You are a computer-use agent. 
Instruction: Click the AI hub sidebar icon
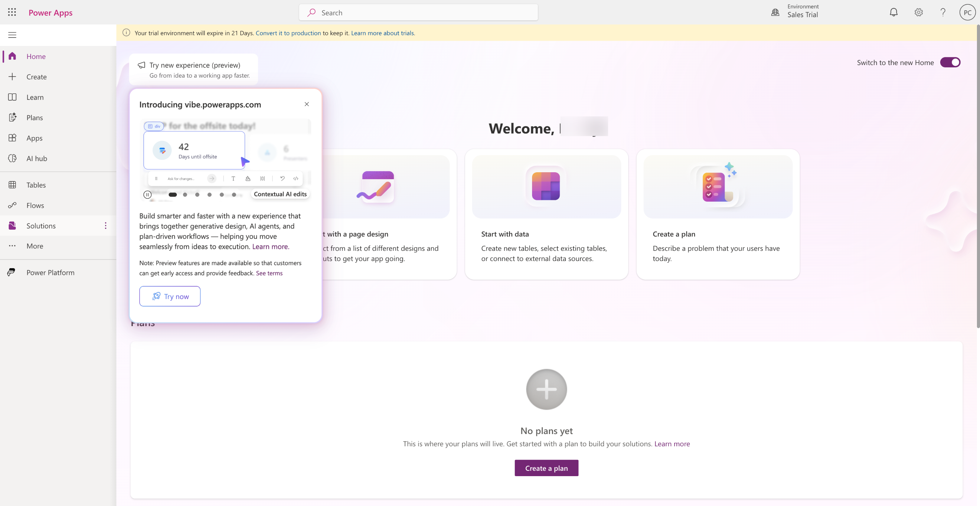pos(12,158)
